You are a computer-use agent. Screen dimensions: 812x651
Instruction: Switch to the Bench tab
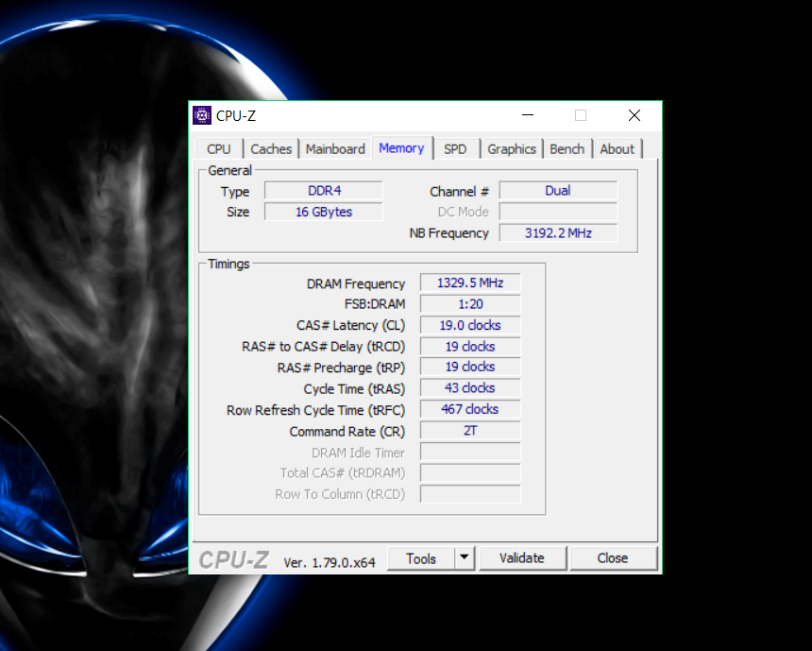(x=567, y=149)
